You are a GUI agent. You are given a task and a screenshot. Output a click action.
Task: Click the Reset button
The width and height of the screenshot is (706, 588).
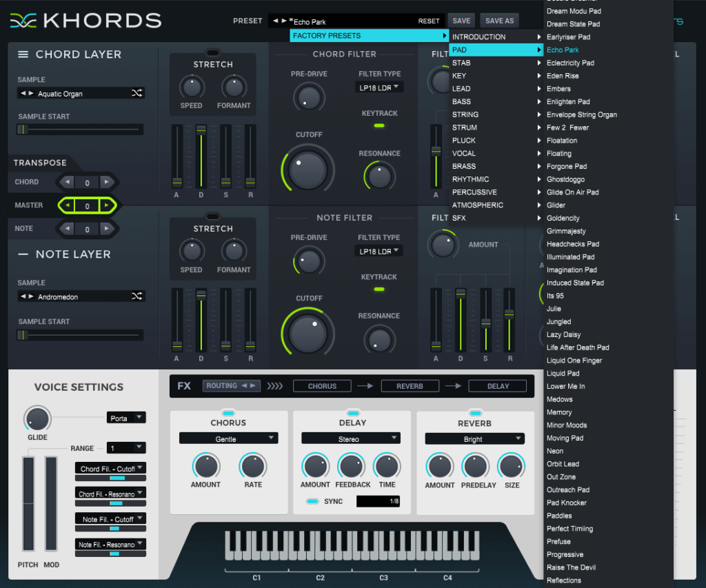[x=429, y=21]
